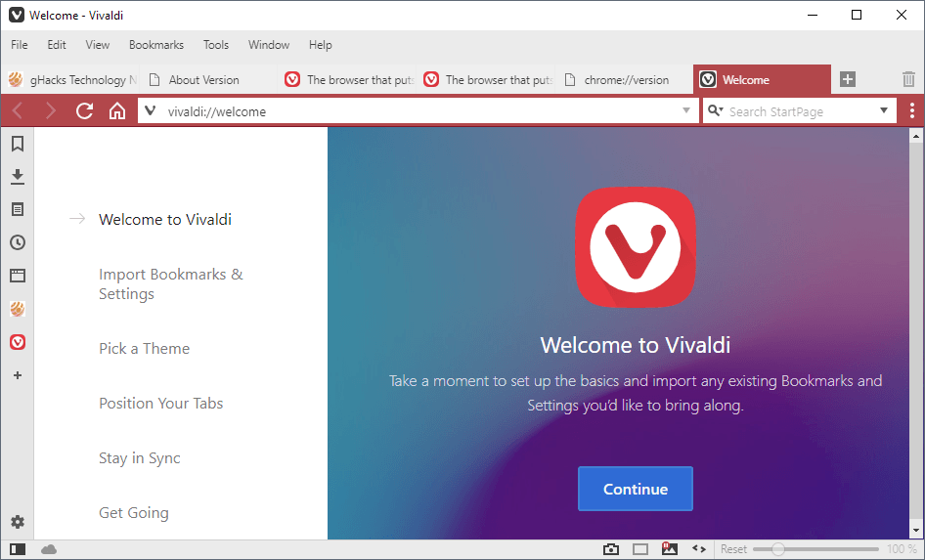
Task: Open the Notes panel icon
Action: (x=18, y=209)
